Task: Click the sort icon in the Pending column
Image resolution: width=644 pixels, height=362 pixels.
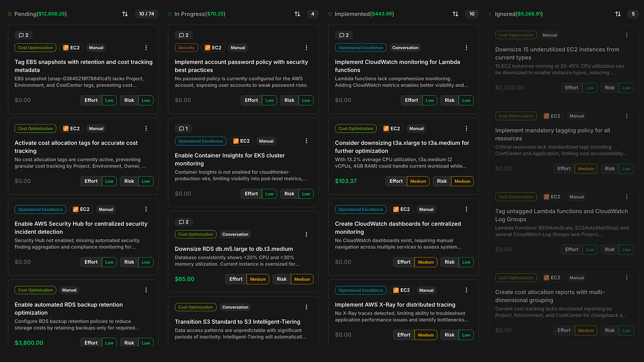Action: (125, 14)
